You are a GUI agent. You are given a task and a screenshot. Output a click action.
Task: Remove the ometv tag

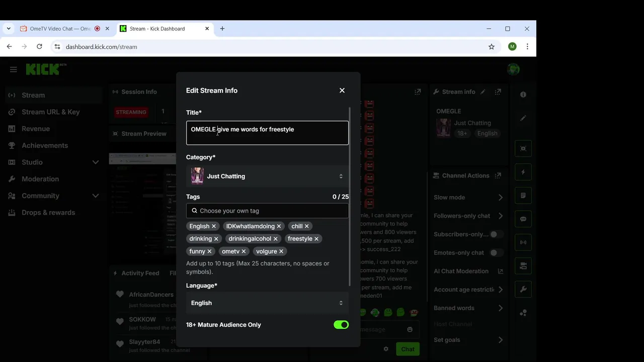click(244, 251)
